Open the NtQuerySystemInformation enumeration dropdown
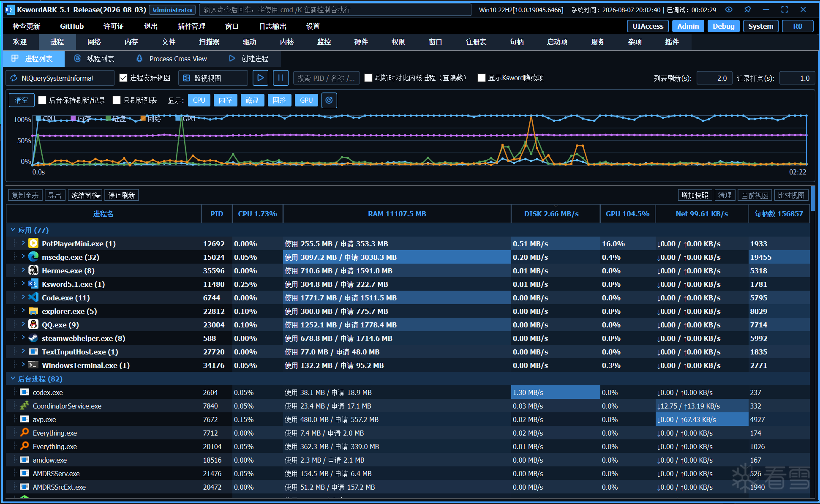 pyautogui.click(x=60, y=78)
